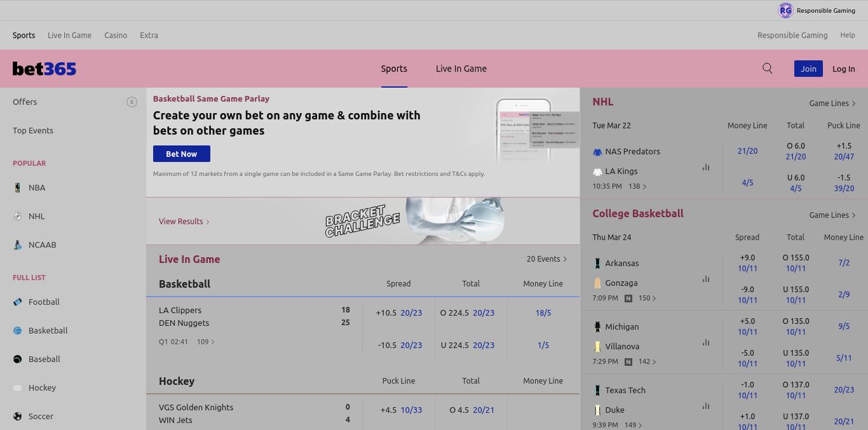The height and width of the screenshot is (430, 868).
Task: Click the search magnifier icon
Action: tap(768, 69)
